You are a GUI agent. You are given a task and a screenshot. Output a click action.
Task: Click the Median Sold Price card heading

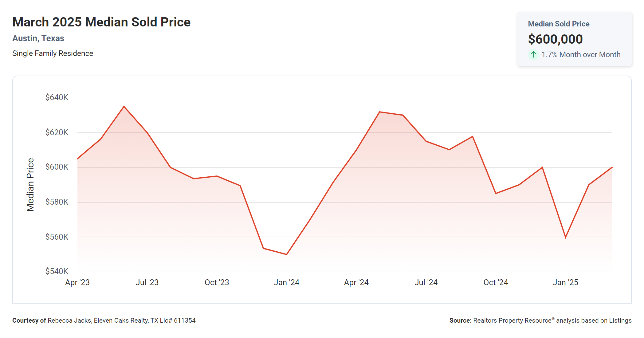pyautogui.click(x=558, y=24)
